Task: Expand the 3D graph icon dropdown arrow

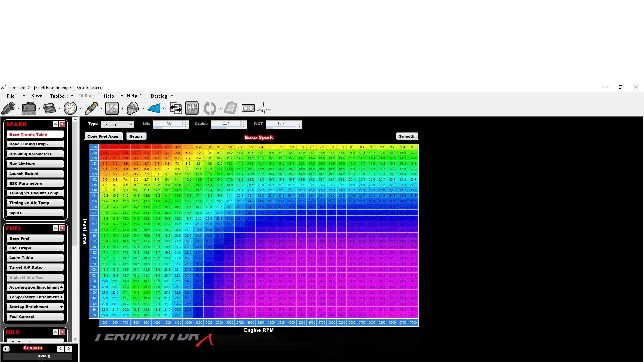Action: (164, 108)
